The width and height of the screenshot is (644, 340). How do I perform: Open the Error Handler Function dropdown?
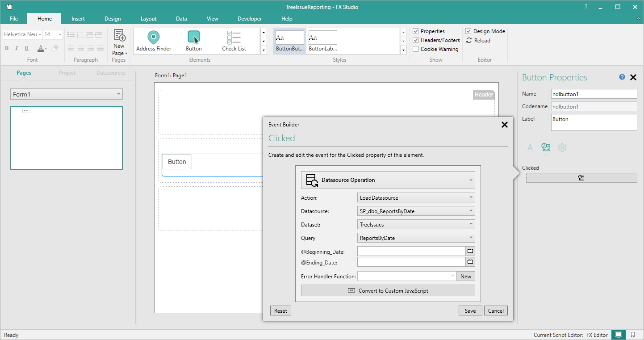coord(407,276)
